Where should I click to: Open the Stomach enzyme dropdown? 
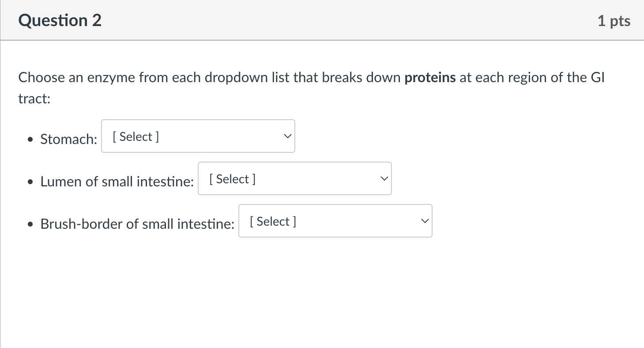pos(198,136)
